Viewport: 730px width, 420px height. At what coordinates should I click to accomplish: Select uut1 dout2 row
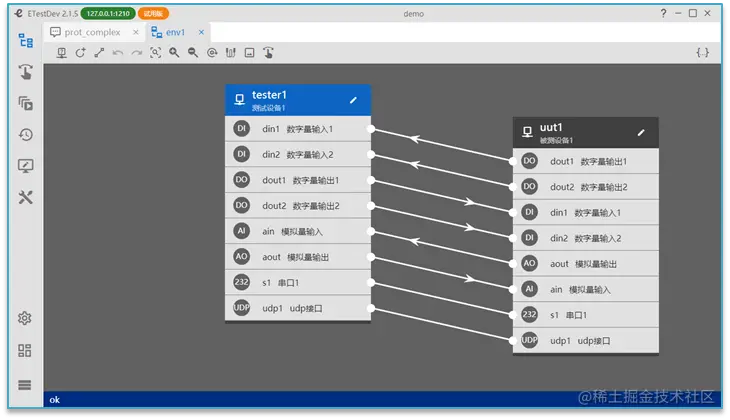586,187
